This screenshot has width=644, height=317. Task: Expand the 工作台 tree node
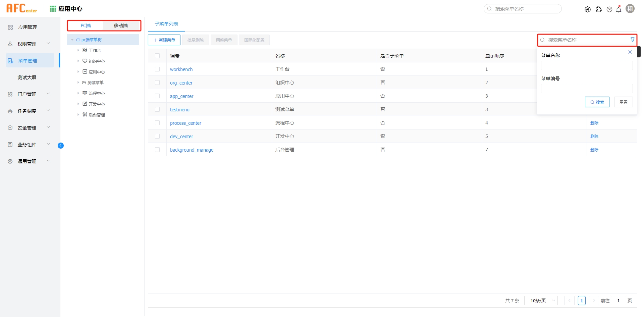pos(78,50)
